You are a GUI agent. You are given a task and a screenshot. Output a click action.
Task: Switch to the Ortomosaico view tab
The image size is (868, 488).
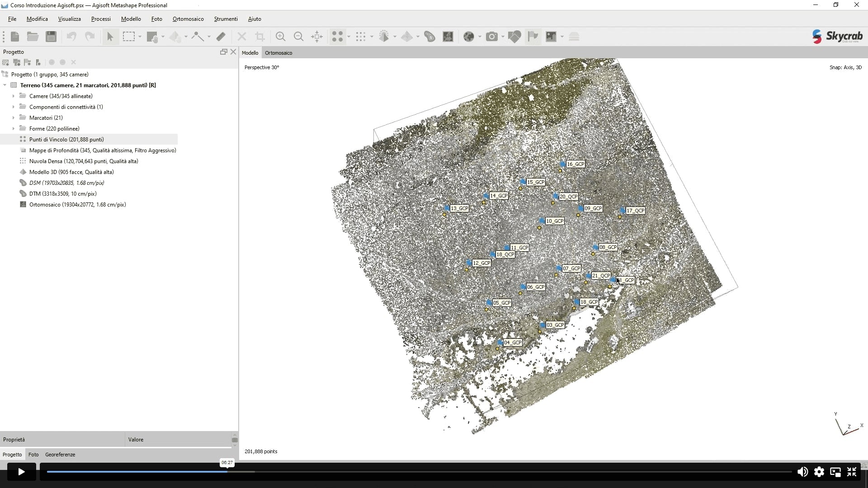278,53
